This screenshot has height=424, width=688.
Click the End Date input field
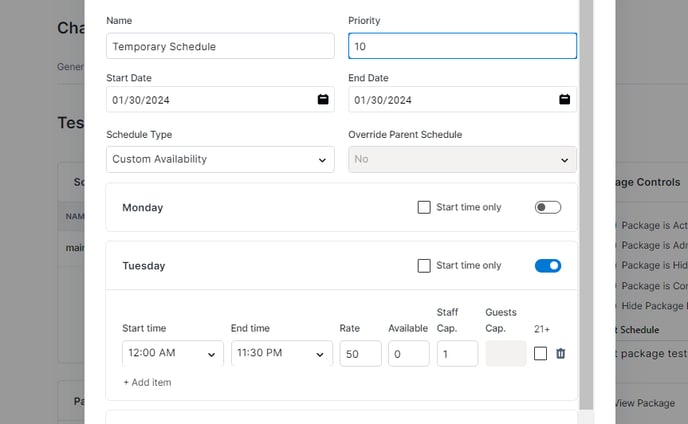coord(462,100)
